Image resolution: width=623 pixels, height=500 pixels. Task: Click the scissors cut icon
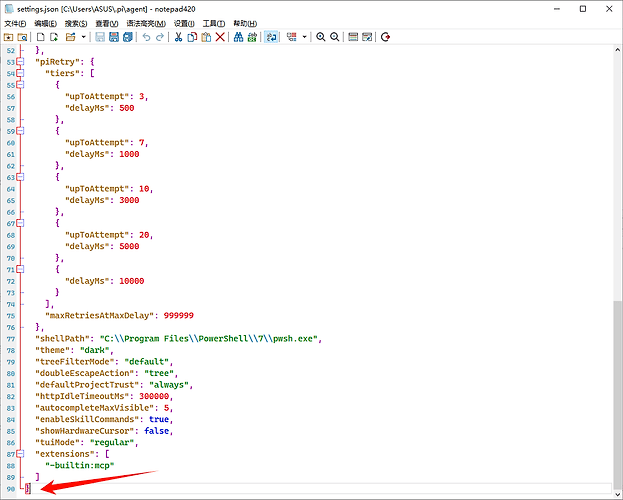pyautogui.click(x=178, y=37)
